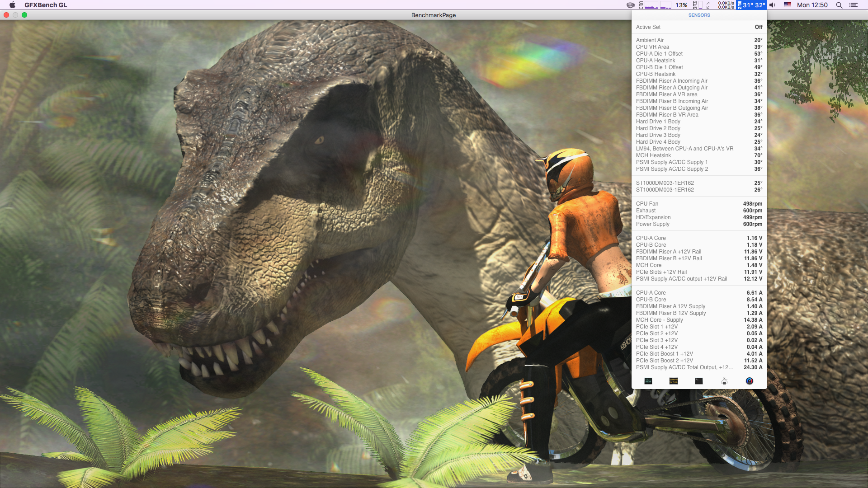Select CPU-B Core 8.54 A row
Screen dimensions: 868x488
click(699, 300)
